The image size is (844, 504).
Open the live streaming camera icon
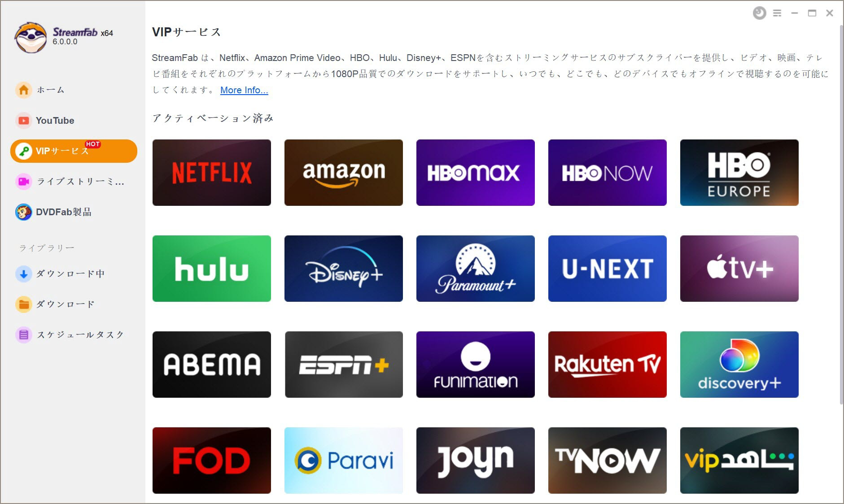(x=24, y=182)
